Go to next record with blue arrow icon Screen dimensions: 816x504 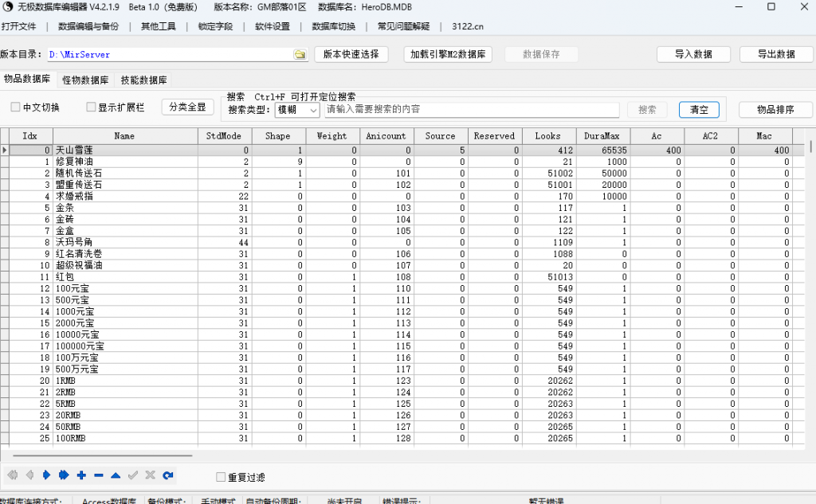point(46,475)
